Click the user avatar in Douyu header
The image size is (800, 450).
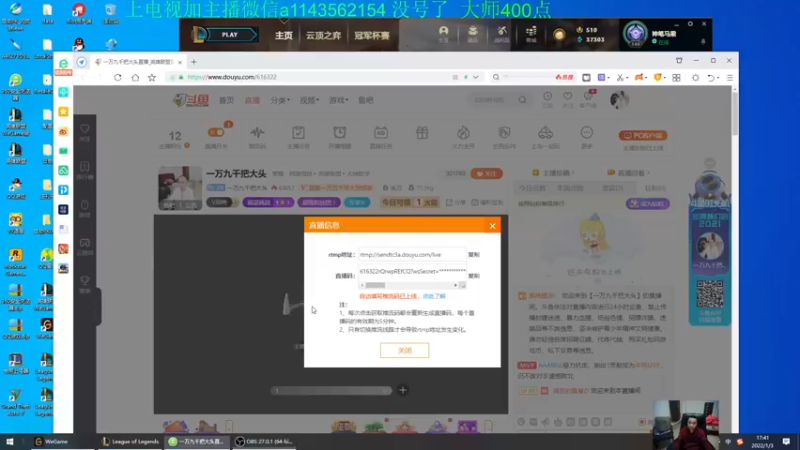[619, 100]
